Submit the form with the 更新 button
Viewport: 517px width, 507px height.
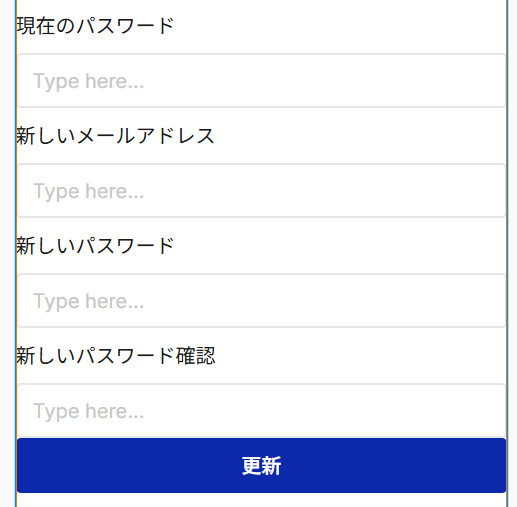click(x=261, y=465)
